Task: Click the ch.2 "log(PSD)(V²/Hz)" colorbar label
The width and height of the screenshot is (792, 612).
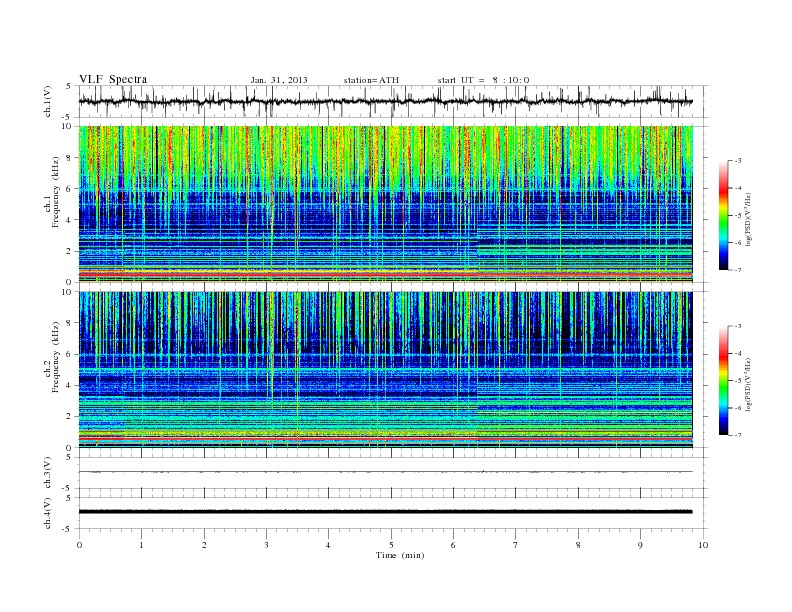Action: (x=748, y=384)
